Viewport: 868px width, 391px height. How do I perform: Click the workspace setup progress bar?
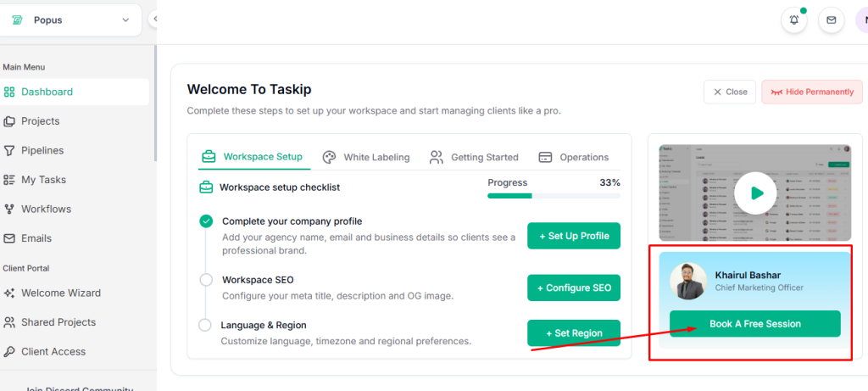point(554,196)
